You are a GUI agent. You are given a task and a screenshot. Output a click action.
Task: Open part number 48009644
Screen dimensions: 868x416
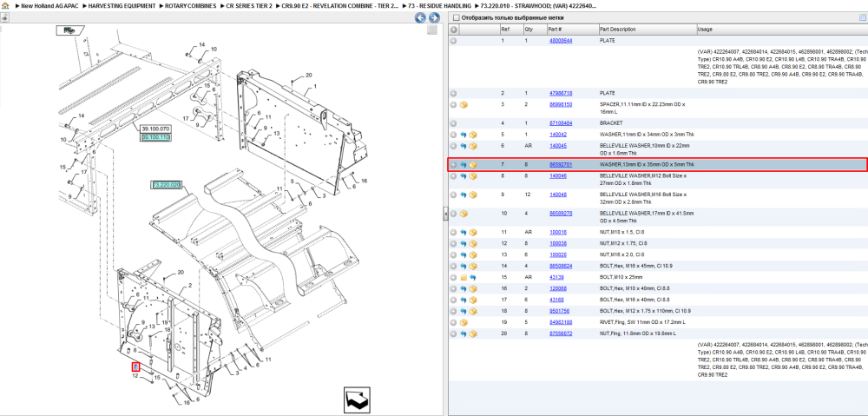pyautogui.click(x=560, y=41)
